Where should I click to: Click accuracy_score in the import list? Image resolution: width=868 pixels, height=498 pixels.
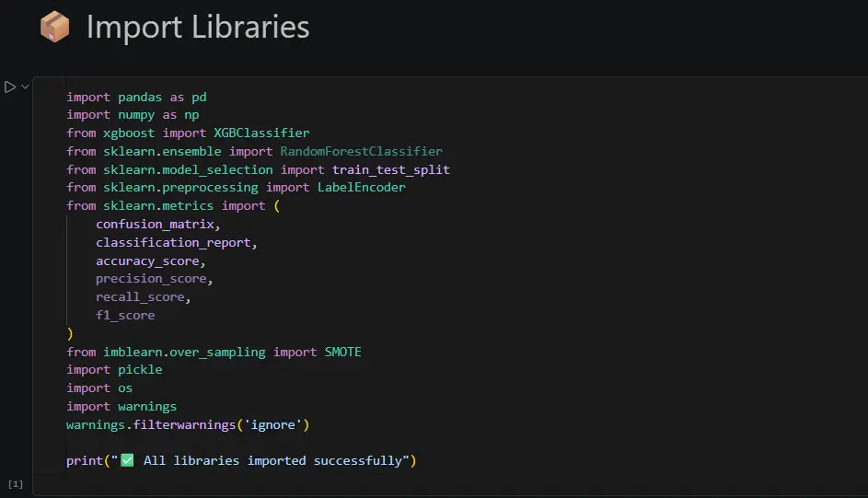click(147, 261)
